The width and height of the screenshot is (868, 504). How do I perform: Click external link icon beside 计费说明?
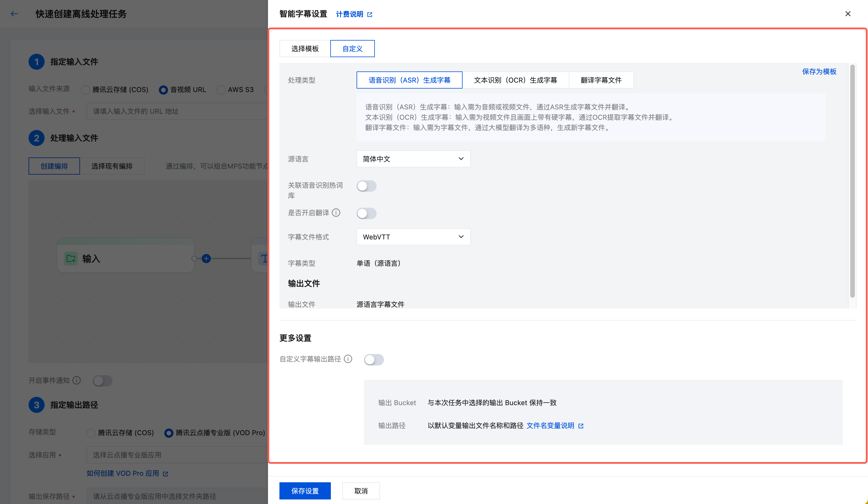pyautogui.click(x=370, y=15)
